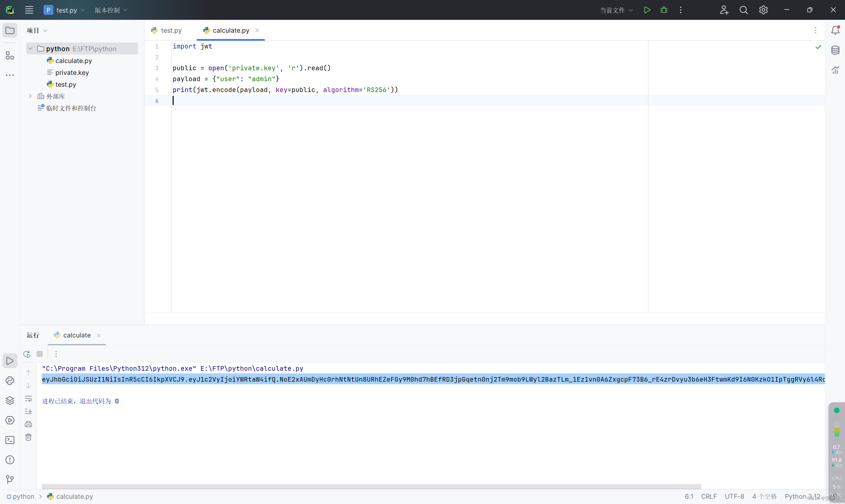The image size is (845, 504).
Task: Stop the process with the stop button
Action: pos(39,354)
